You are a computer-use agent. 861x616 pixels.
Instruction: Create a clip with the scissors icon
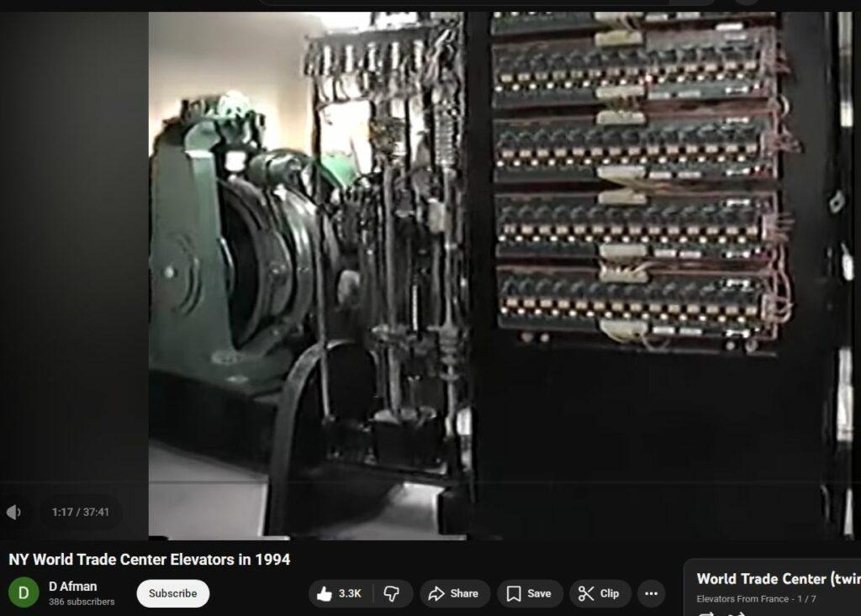600,593
